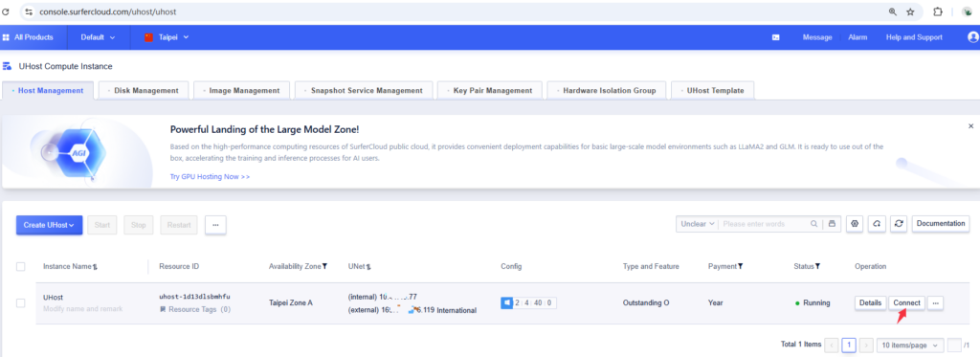Open the Unclear search type dropdown
980x357 pixels.
pyautogui.click(x=698, y=224)
